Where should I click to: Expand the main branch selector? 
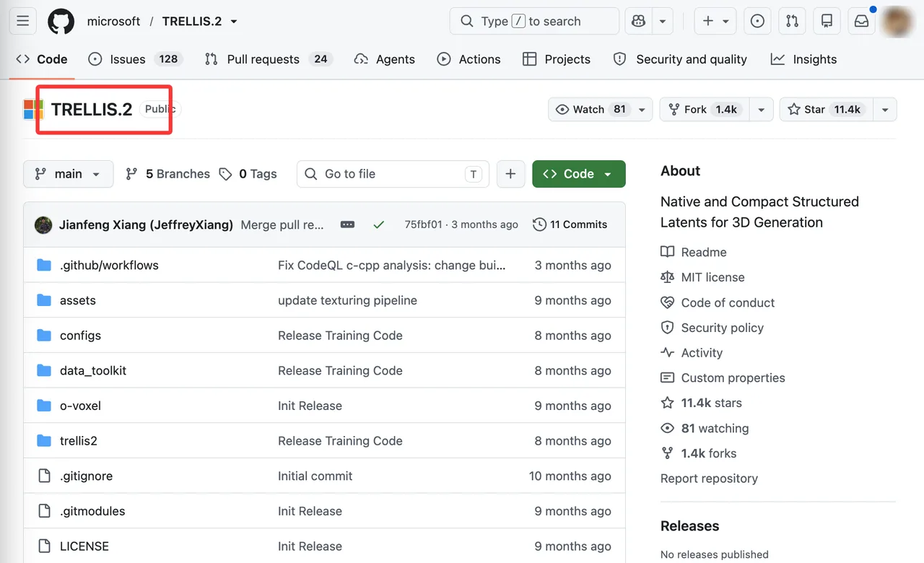point(69,174)
